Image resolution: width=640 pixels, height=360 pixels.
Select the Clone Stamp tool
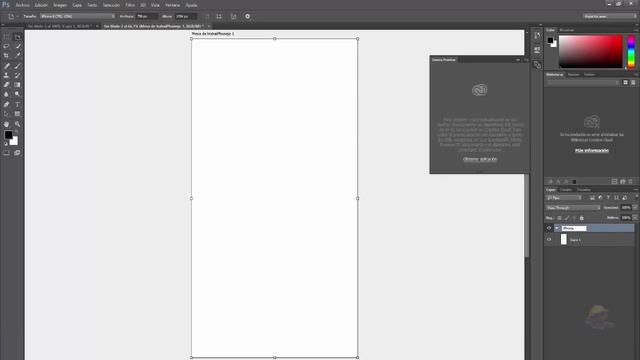pos(7,76)
